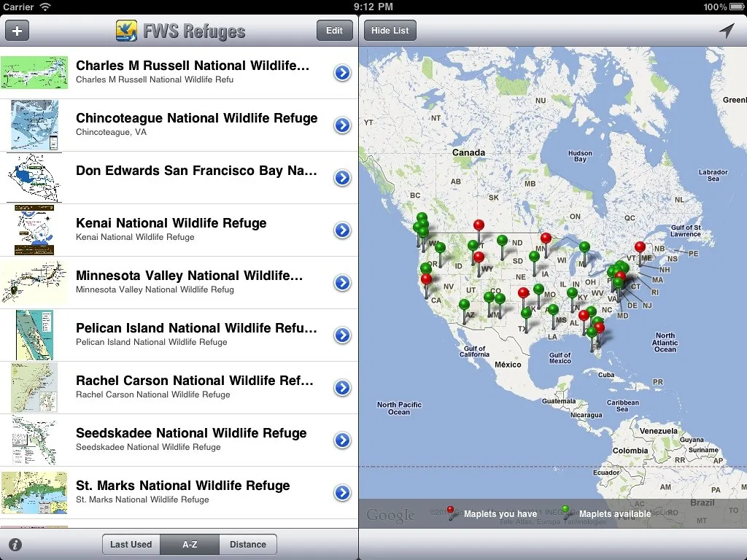Open details arrow for Charles M Russell refuge

(342, 73)
